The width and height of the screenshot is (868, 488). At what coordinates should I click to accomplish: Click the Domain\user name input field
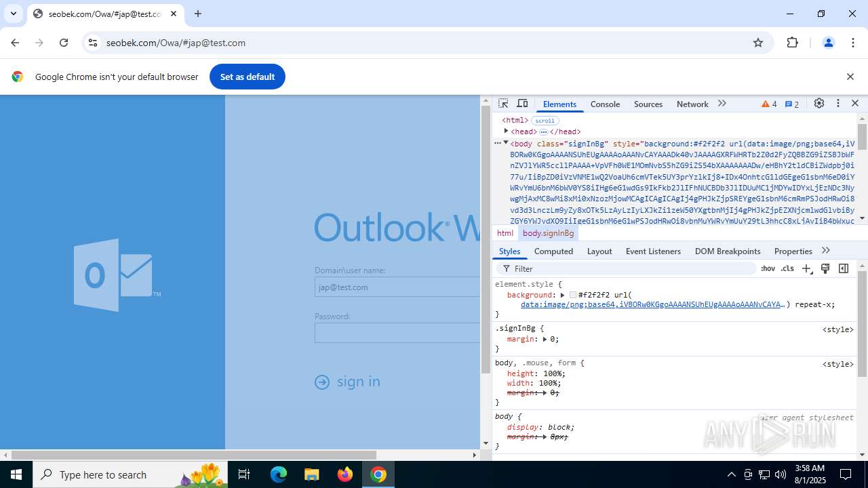point(397,287)
